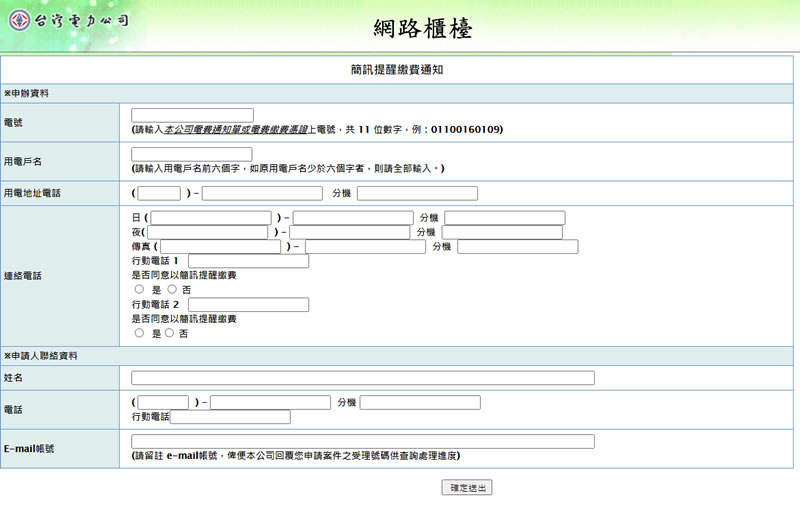The height and width of the screenshot is (509, 800).
Task: Select 是 for 行動電話 2 SMS reminder
Action: [x=139, y=333]
